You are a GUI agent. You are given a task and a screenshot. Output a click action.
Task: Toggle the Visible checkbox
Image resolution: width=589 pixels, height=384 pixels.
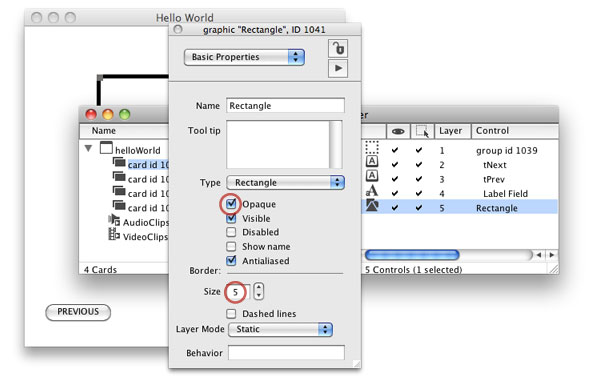coord(231,218)
